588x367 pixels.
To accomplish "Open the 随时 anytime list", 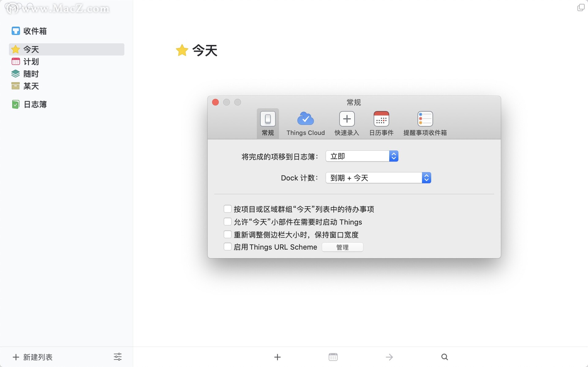I will pos(66,74).
